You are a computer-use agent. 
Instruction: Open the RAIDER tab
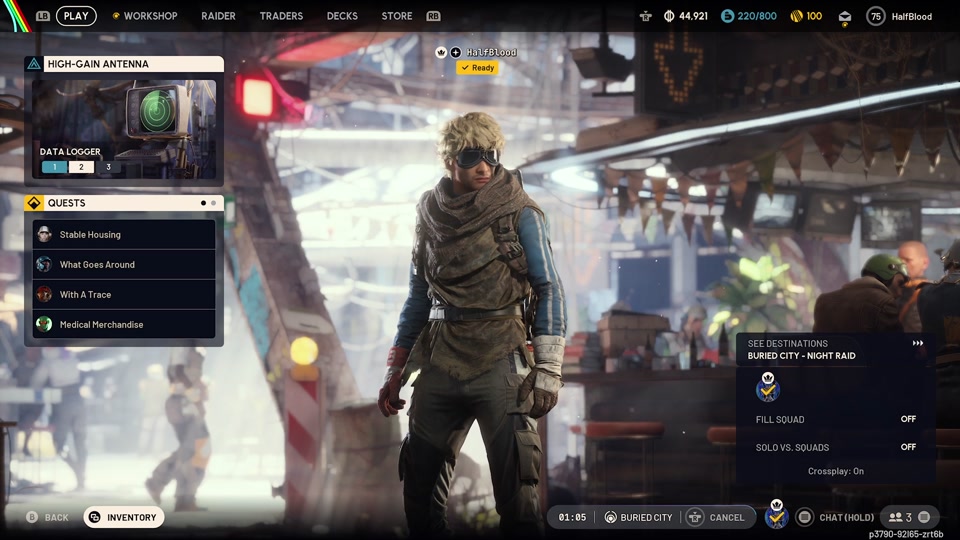point(218,16)
